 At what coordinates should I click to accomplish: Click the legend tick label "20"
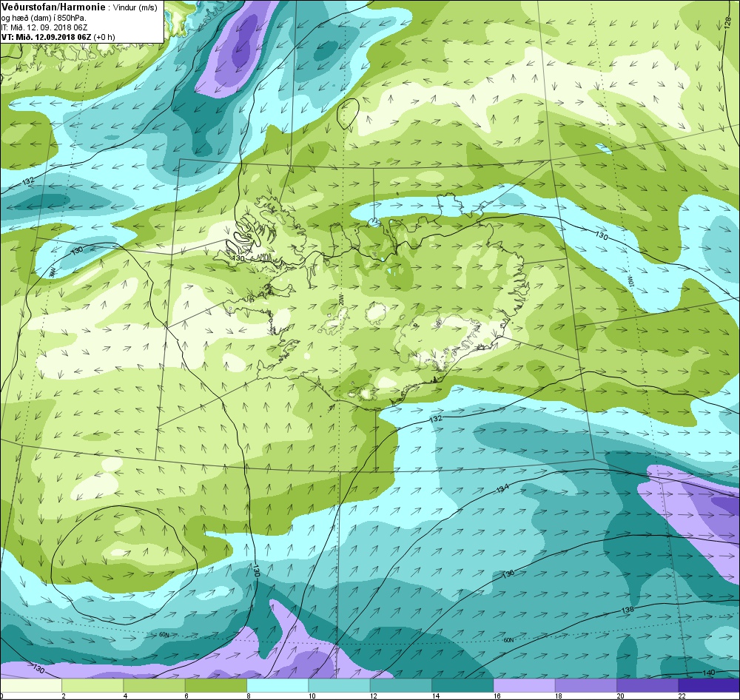pyautogui.click(x=620, y=696)
